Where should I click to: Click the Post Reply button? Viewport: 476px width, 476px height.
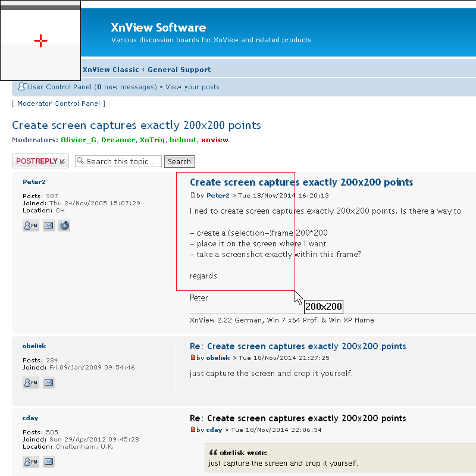(40, 161)
